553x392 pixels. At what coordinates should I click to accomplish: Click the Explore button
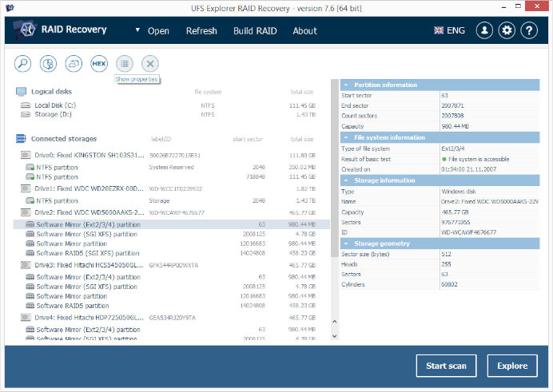[512, 366]
